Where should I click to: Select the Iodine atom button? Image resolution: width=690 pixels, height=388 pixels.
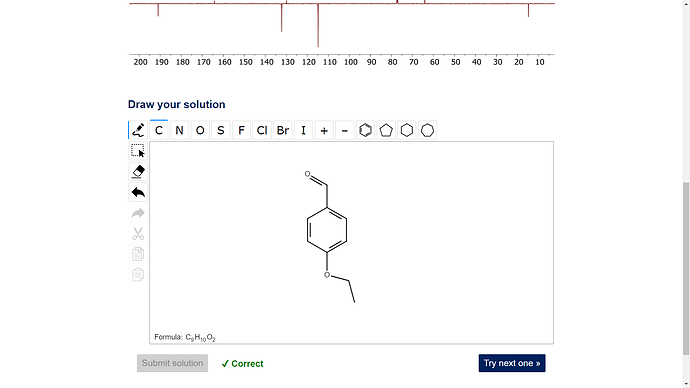coord(303,130)
